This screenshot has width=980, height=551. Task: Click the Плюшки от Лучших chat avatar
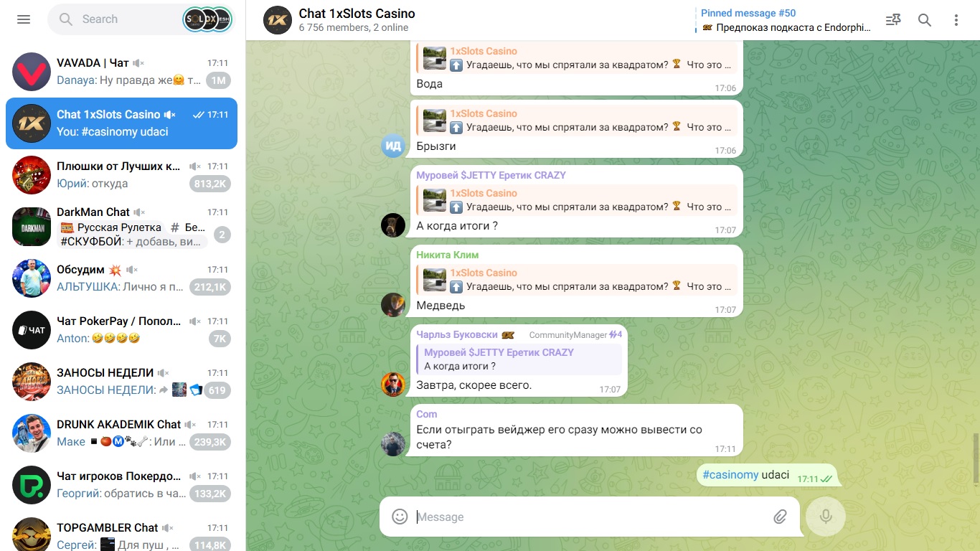point(32,175)
